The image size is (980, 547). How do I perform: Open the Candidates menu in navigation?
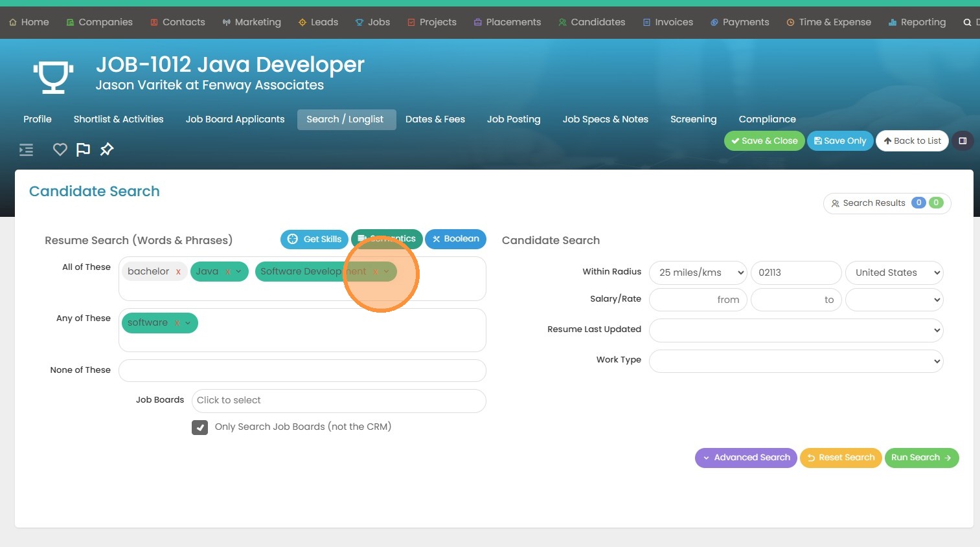point(591,22)
